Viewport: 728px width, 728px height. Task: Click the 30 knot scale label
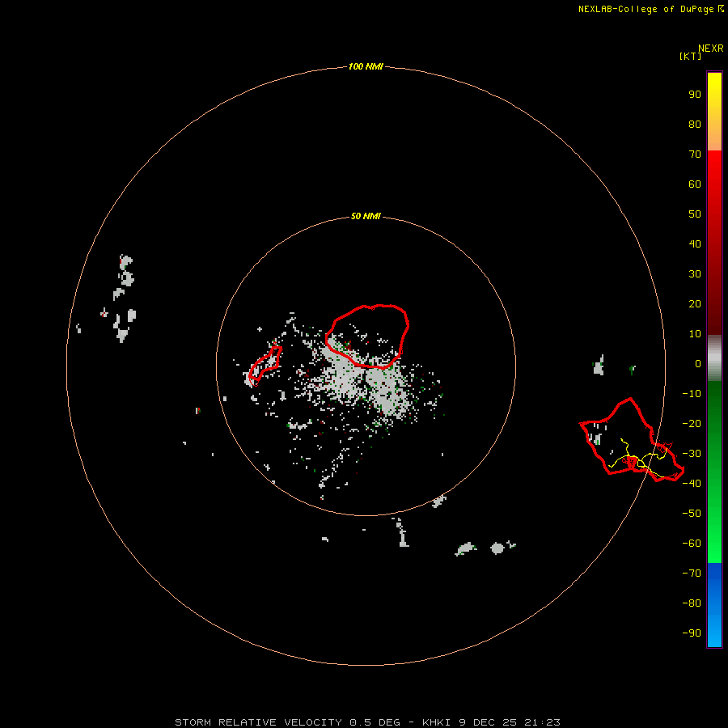[695, 274]
